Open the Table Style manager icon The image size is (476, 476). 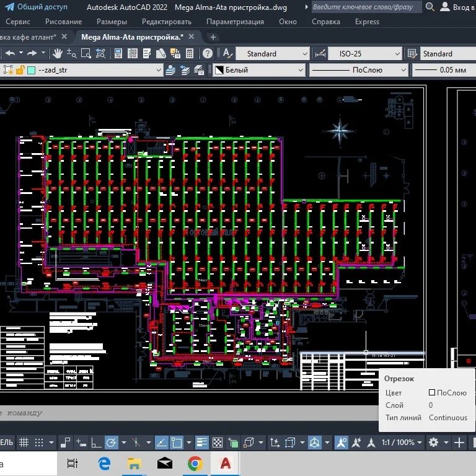pos(412,54)
